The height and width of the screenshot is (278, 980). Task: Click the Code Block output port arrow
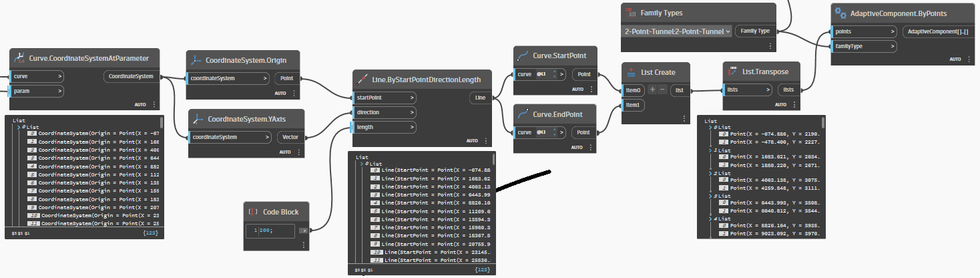click(x=303, y=230)
